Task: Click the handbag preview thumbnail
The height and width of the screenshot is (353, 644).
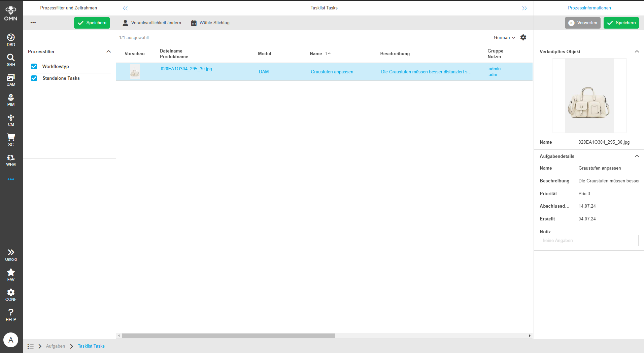Action: tap(589, 95)
